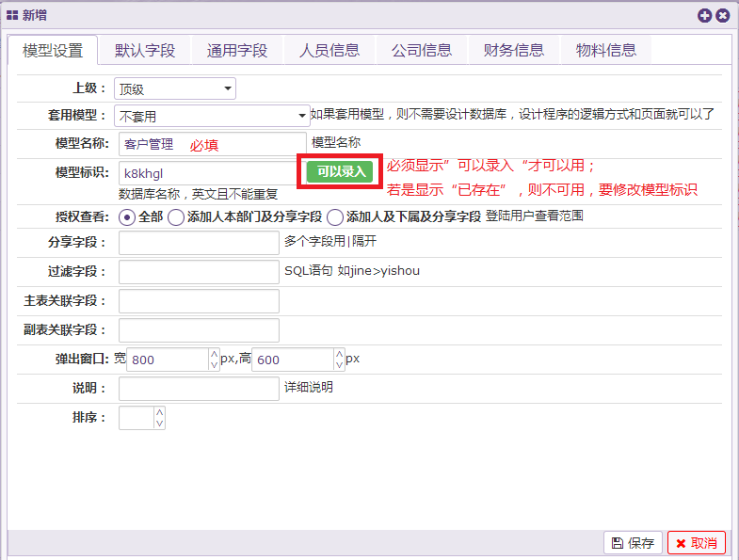The width and height of the screenshot is (739, 560).
Task: Focus the 过滤字段 text field
Action: click(199, 272)
